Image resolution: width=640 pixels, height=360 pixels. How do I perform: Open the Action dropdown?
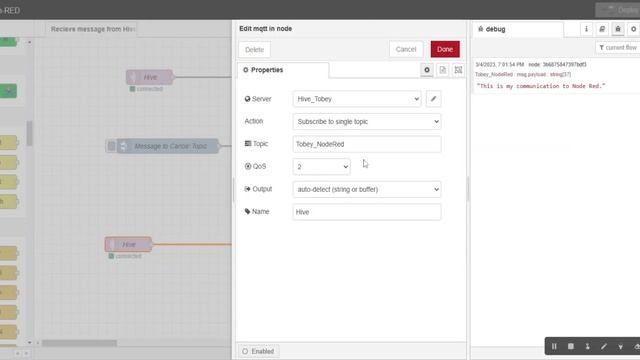click(367, 122)
